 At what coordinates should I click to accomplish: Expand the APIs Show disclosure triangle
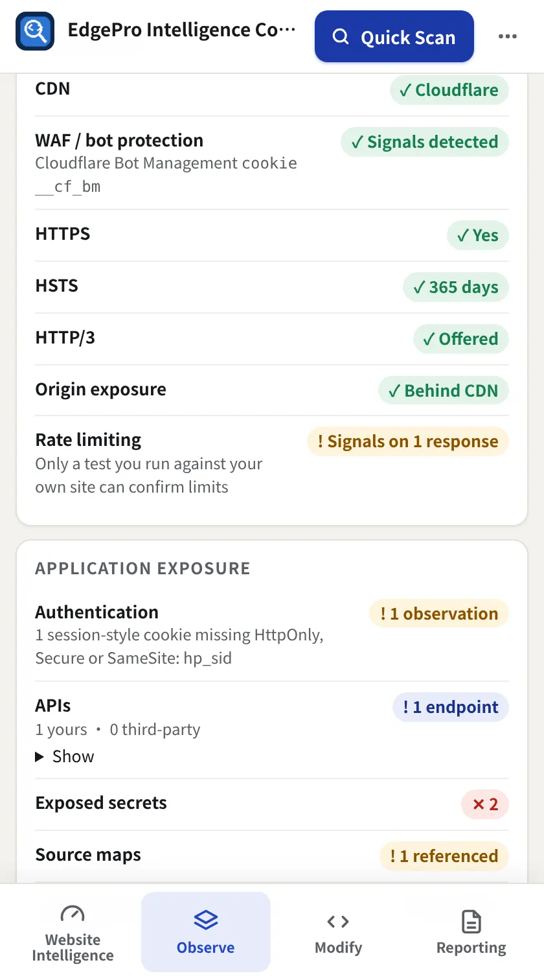40,756
